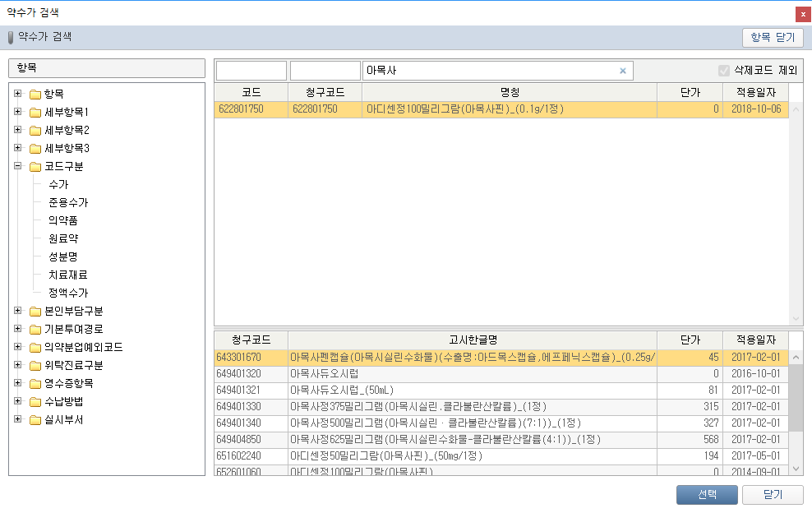Toggle the 삭제코드 제외 checkbox
This screenshot has height=513, width=812.
point(724,71)
